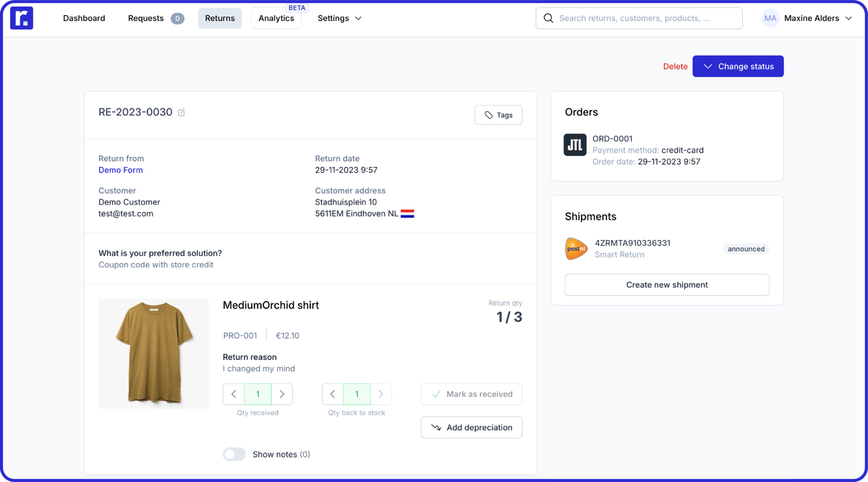The width and height of the screenshot is (868, 482).
Task: Increase Qty received with right arrow
Action: coord(282,394)
